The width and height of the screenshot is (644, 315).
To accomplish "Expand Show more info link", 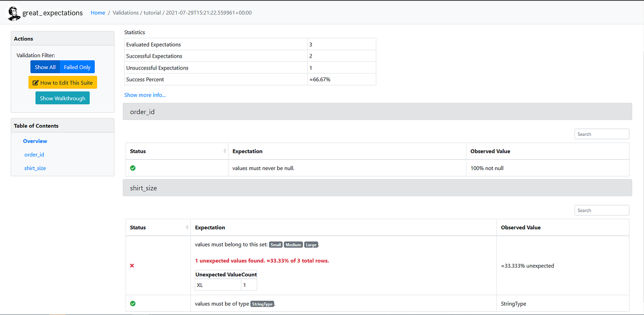I will point(145,95).
